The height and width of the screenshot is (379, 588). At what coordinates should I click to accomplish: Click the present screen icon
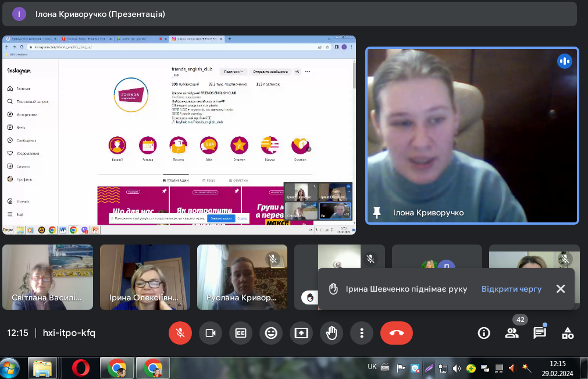pyautogui.click(x=301, y=333)
